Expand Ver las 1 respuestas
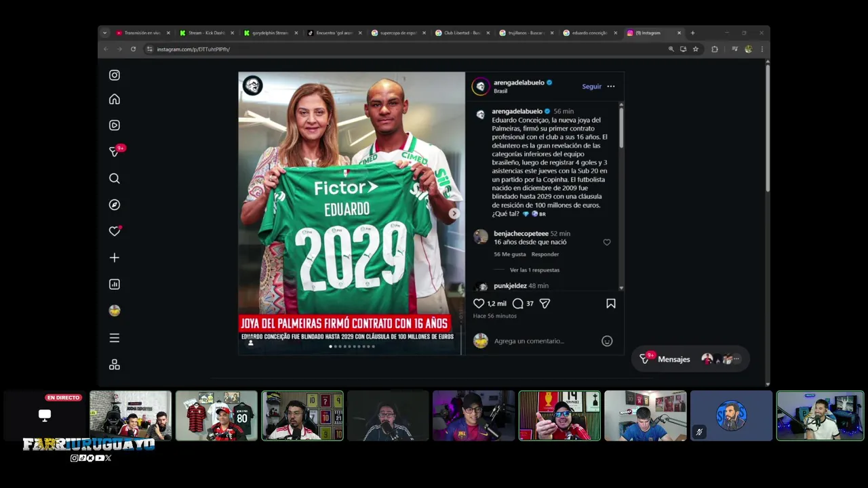This screenshot has width=868, height=488. coord(534,270)
